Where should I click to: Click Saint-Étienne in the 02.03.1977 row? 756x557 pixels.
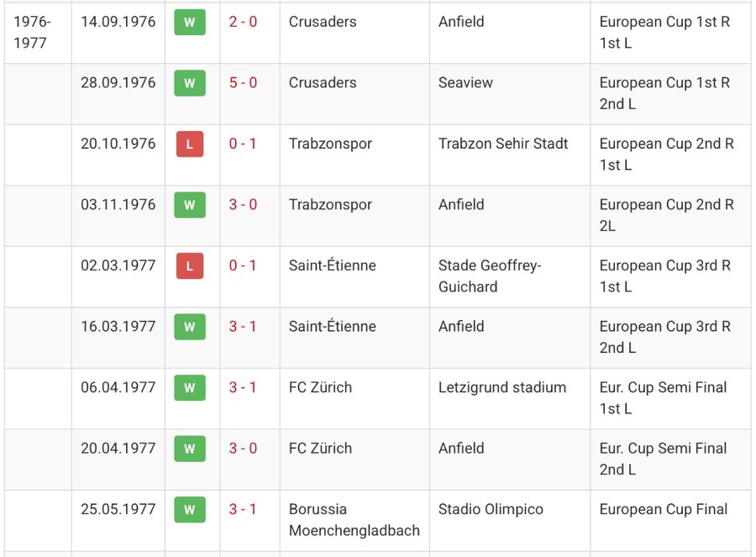pyautogui.click(x=332, y=265)
